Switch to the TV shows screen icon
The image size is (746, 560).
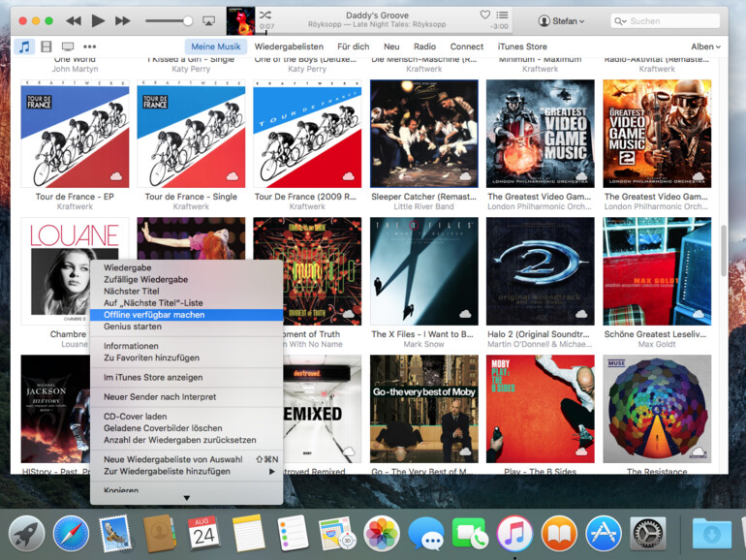tap(68, 47)
